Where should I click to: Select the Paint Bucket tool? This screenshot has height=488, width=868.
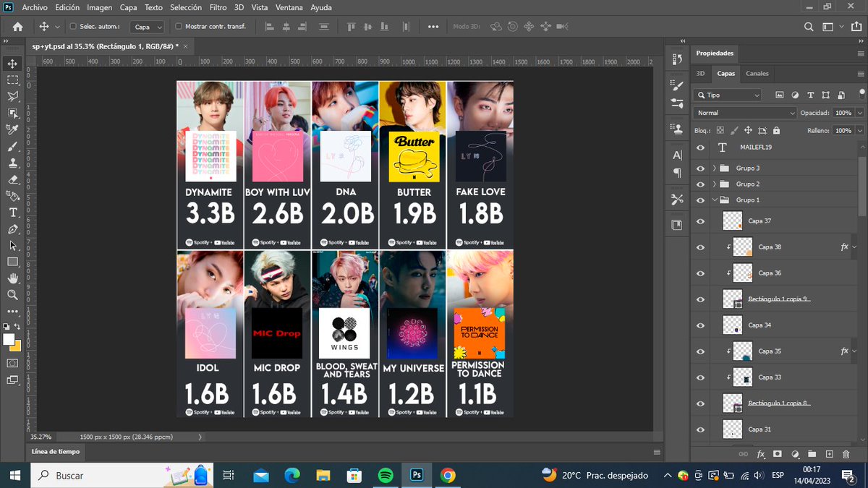[12, 195]
